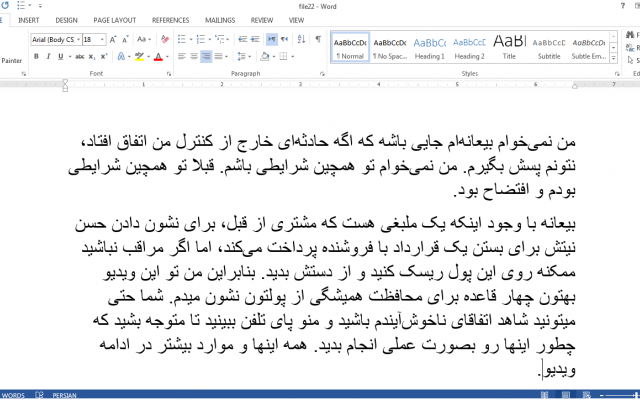Open Paragraph dialog launcher
Image resolution: width=640 pixels, height=400 pixels.
322,74
